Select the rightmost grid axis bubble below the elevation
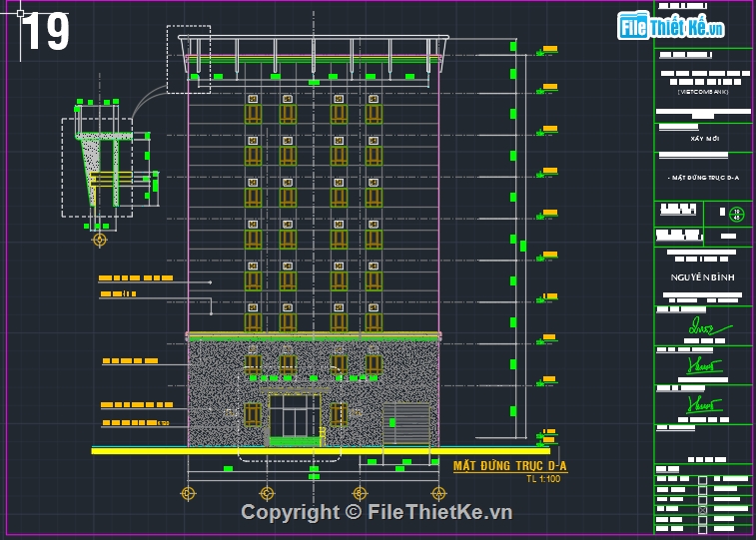Viewport: 756px width, 540px height. click(x=438, y=494)
